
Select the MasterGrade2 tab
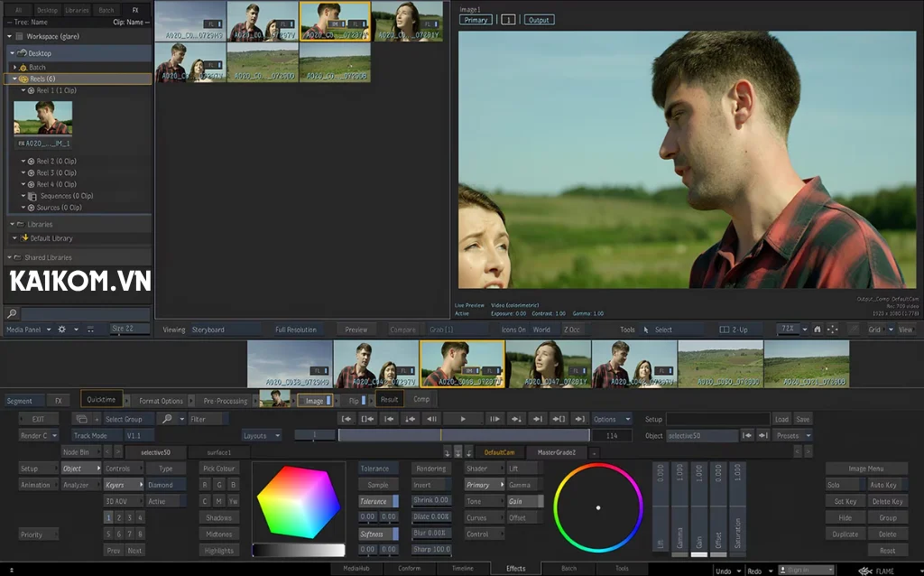pos(556,453)
